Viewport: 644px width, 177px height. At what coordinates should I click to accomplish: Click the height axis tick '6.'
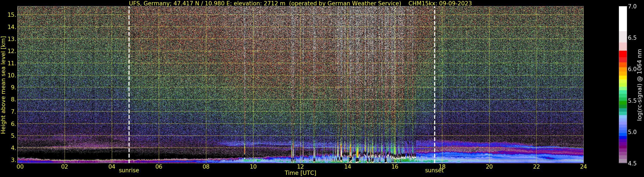(x=14, y=124)
